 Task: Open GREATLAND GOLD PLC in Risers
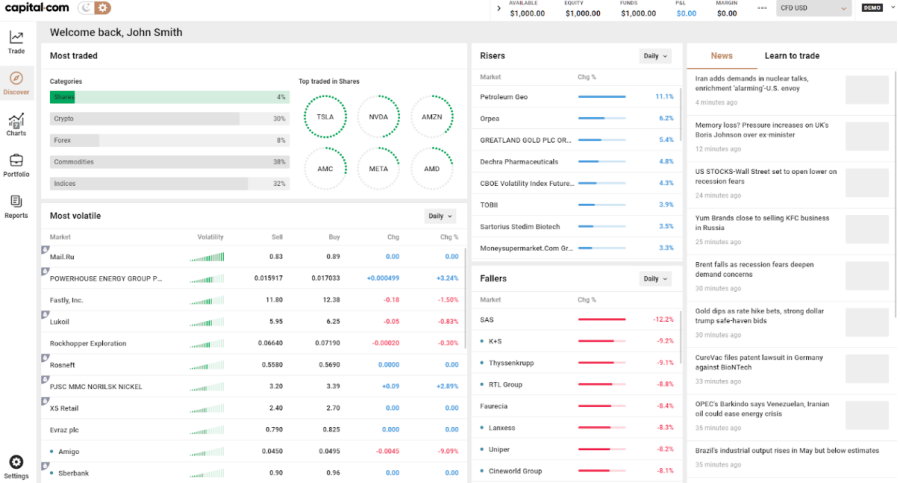(576, 140)
